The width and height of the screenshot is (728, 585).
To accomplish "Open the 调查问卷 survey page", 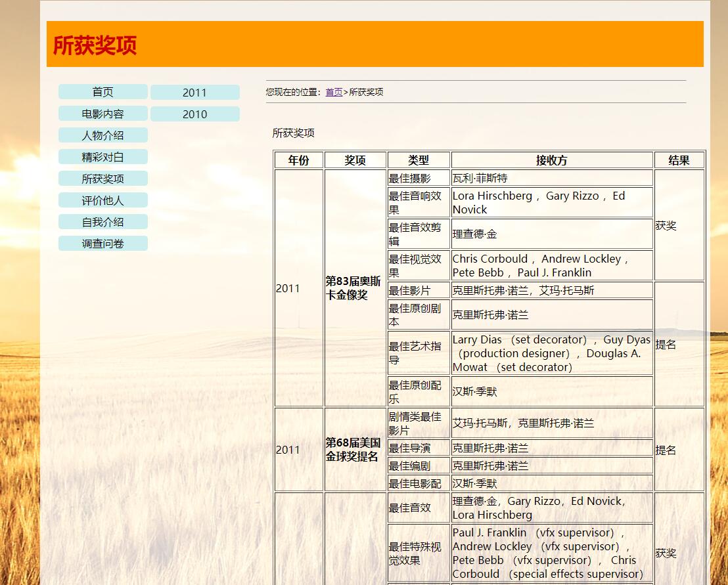I will [102, 244].
